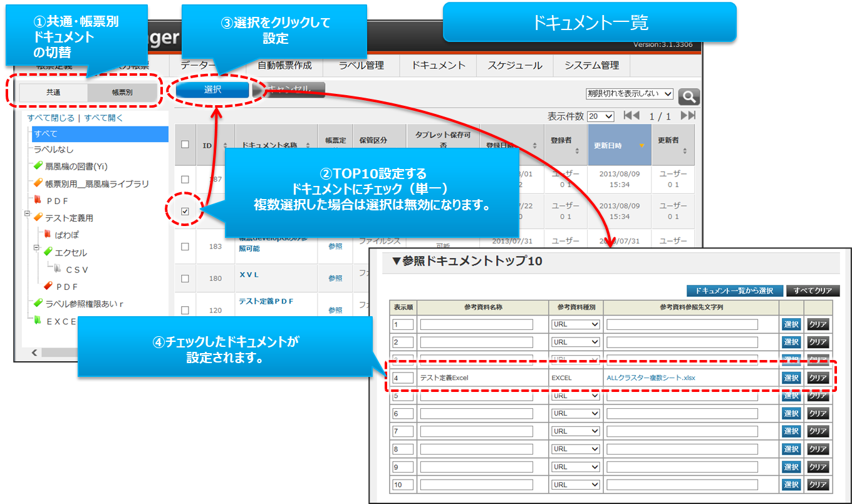Viewport: 852px width, 504px height.
Task: Open the 期限切れを表示しない dropdown
Action: (x=629, y=94)
